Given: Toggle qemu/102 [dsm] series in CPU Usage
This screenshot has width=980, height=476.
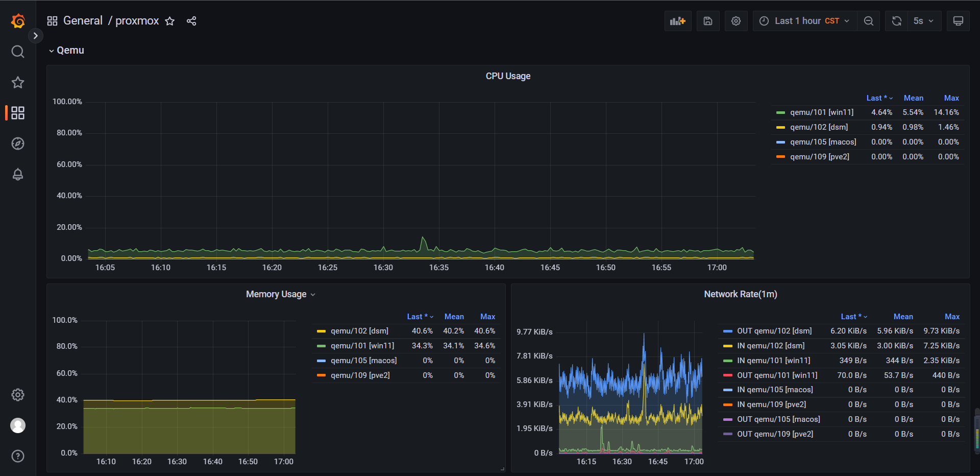Looking at the screenshot, I should pyautogui.click(x=819, y=127).
